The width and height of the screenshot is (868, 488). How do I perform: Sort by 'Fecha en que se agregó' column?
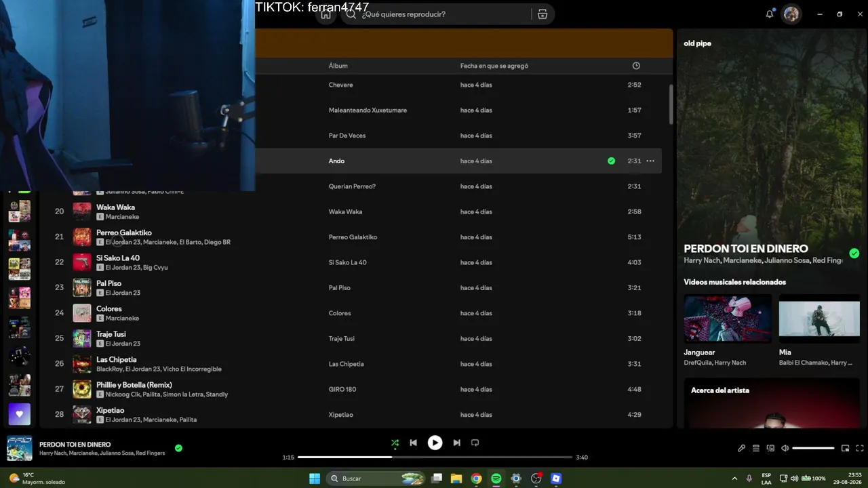pos(494,66)
